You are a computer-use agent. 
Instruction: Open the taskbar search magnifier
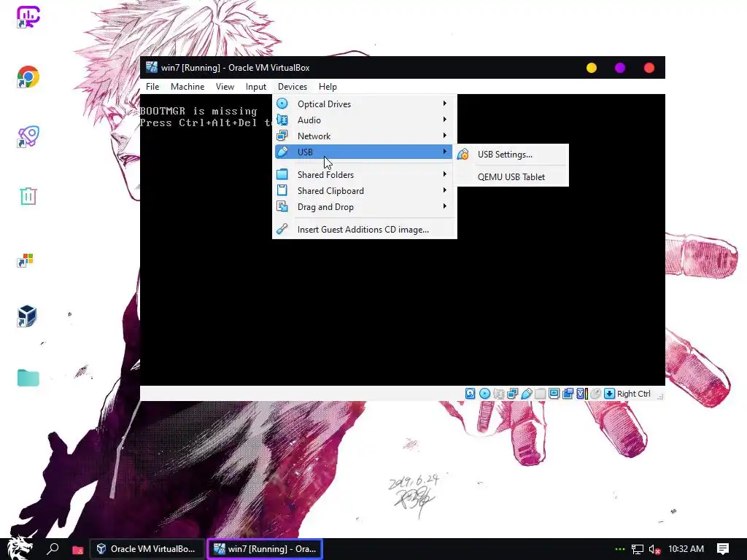click(53, 549)
